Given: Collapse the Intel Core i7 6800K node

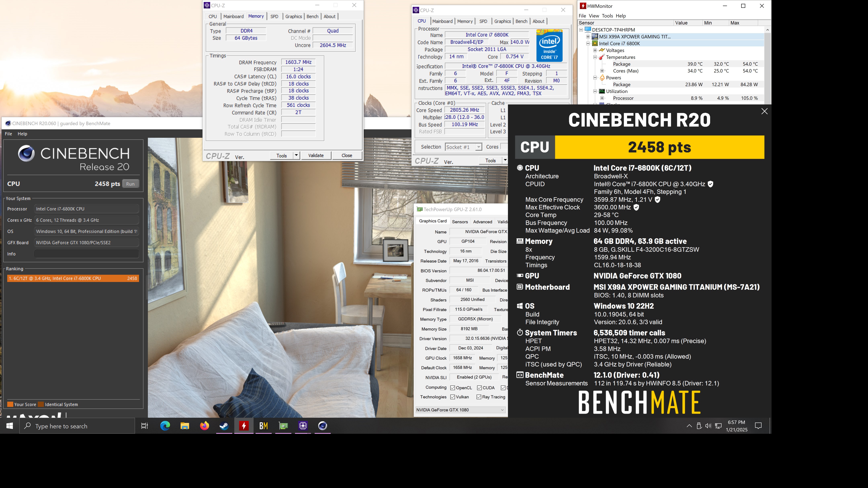Looking at the screenshot, I should [x=588, y=43].
